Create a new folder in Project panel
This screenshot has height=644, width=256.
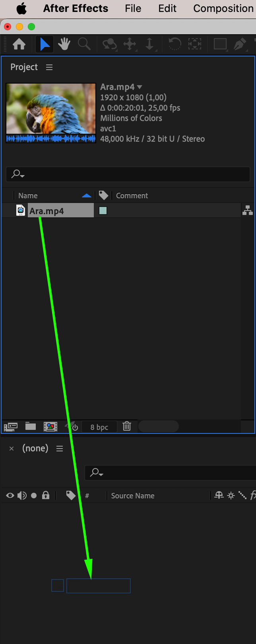coord(31,427)
